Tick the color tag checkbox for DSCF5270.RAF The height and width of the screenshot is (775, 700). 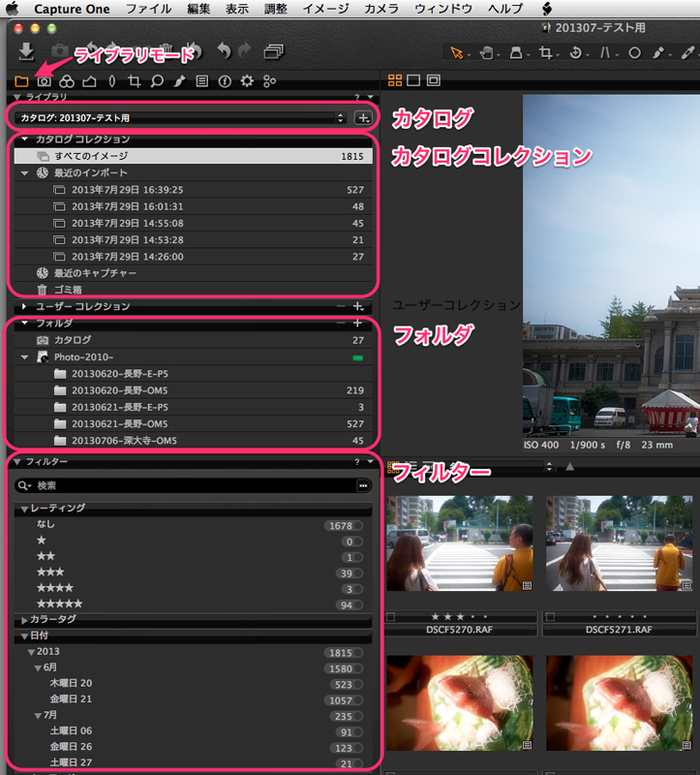pos(390,616)
